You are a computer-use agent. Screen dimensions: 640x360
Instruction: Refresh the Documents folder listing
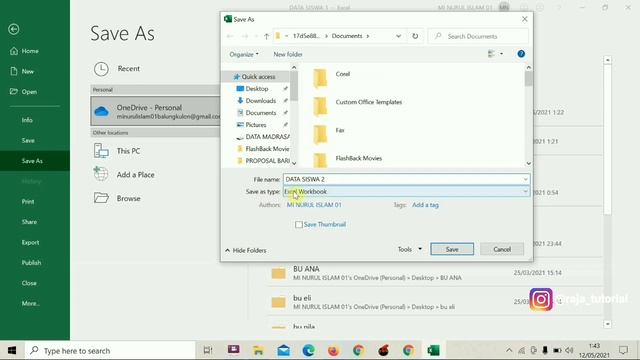click(x=415, y=36)
